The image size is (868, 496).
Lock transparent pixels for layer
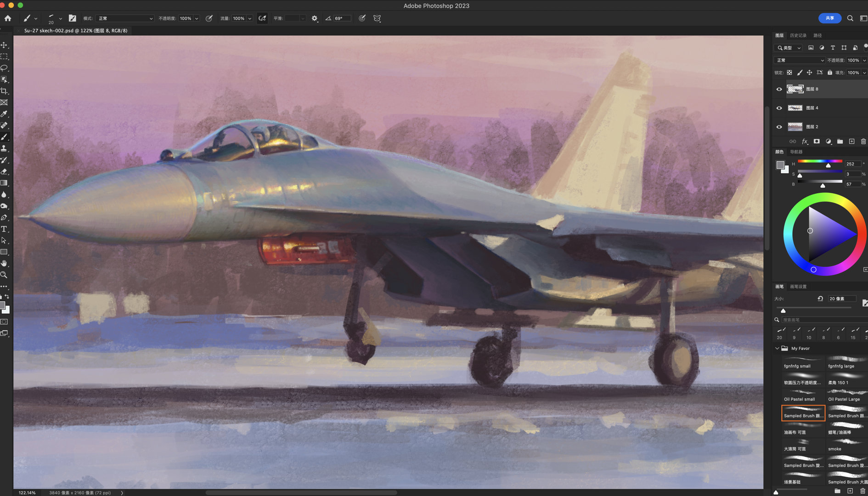click(789, 73)
